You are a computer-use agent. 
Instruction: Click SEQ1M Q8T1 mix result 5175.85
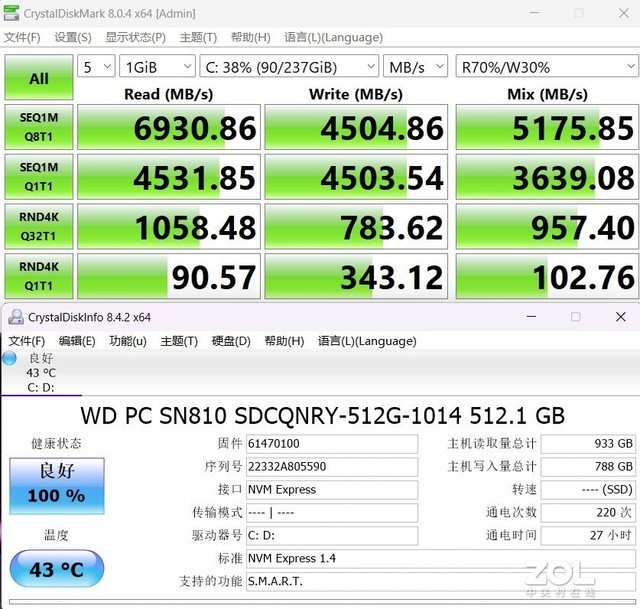click(547, 127)
